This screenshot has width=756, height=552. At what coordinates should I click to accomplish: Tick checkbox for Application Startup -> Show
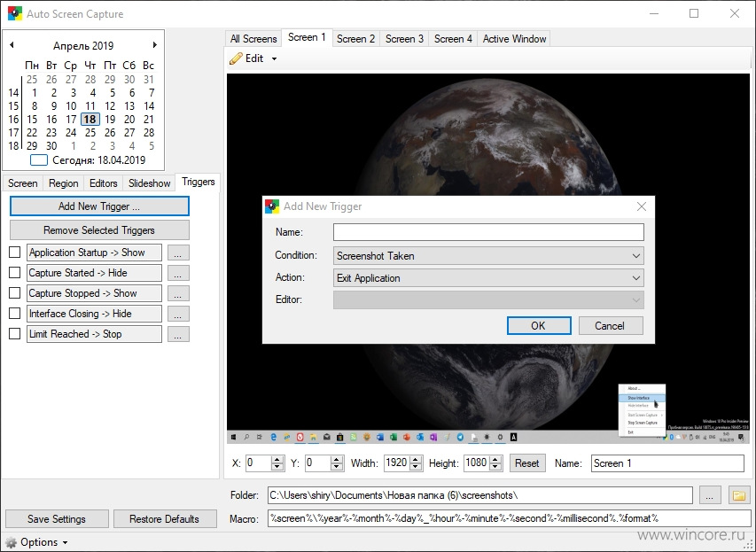click(15, 253)
